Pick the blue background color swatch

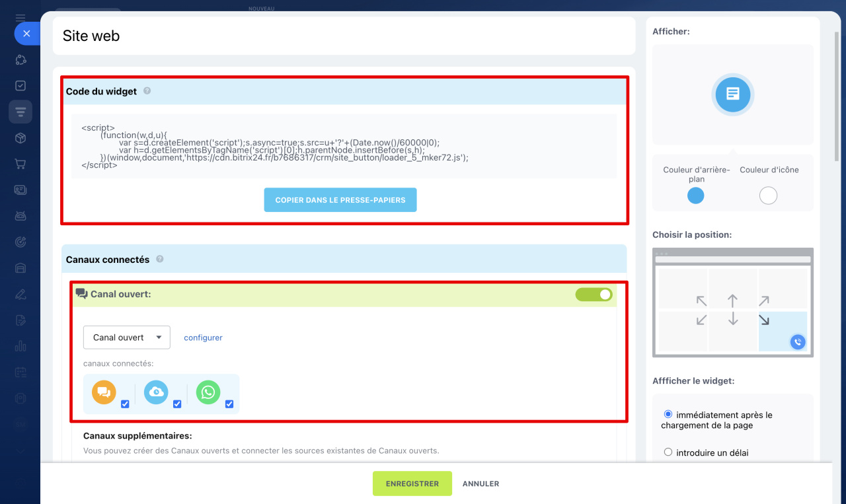[x=696, y=196]
